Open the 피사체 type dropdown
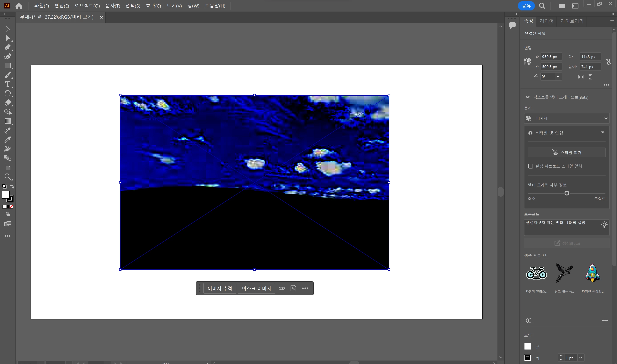 [566, 118]
